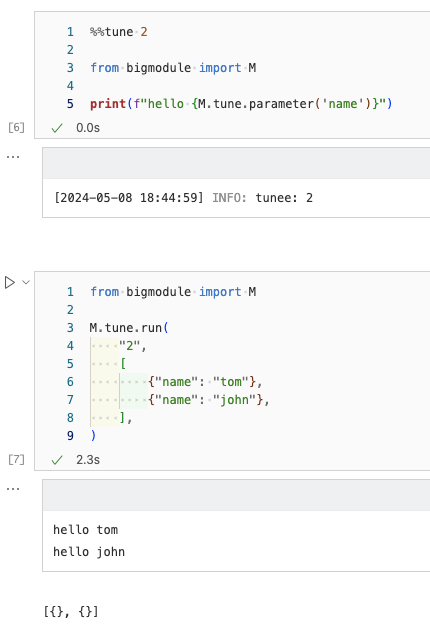Click line number 5 in the first cell

click(70, 104)
